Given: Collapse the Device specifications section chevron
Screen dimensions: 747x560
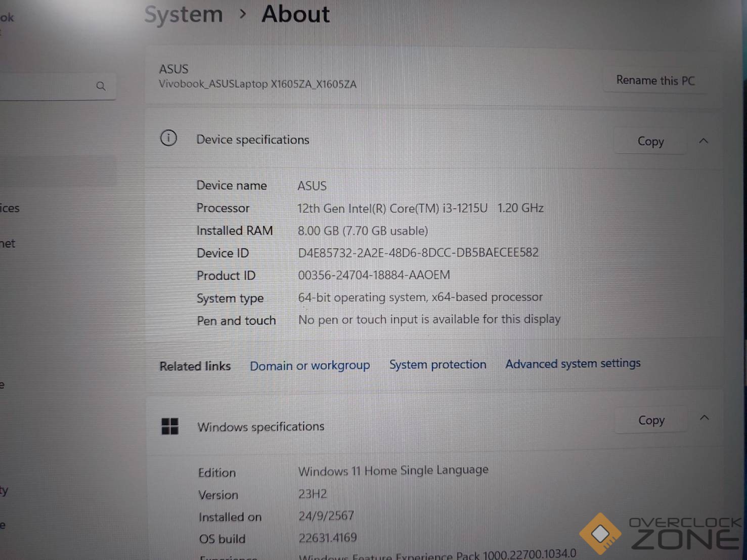Looking at the screenshot, I should [703, 141].
